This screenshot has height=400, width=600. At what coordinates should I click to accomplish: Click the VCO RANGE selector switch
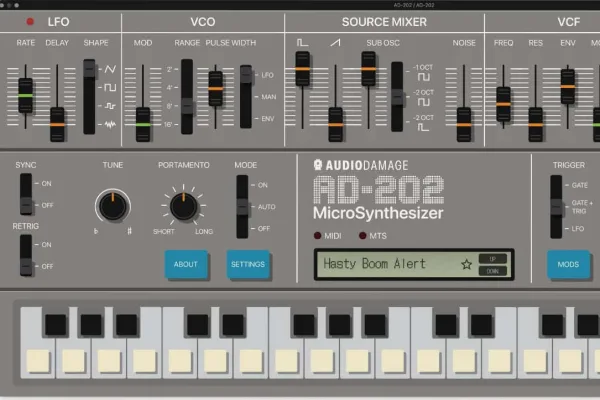coord(187,96)
